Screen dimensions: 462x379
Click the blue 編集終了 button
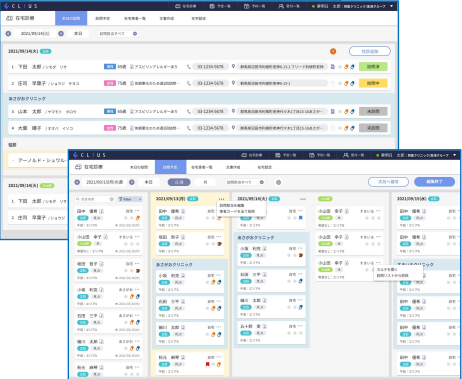tap(434, 182)
